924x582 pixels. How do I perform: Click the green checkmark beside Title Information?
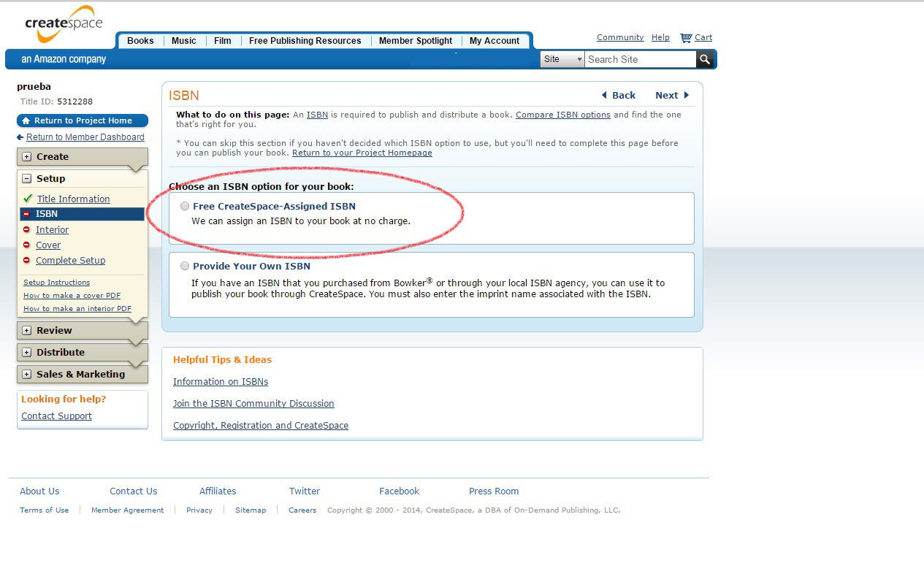28,199
